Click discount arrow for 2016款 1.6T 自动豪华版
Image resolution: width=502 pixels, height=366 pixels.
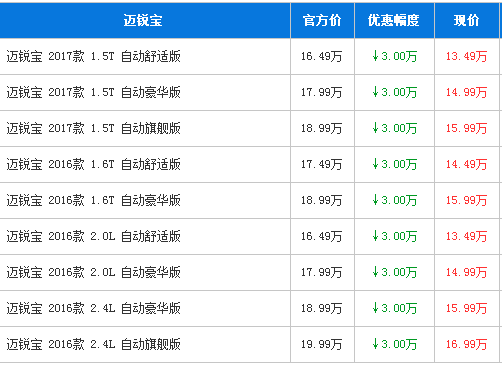click(x=375, y=200)
